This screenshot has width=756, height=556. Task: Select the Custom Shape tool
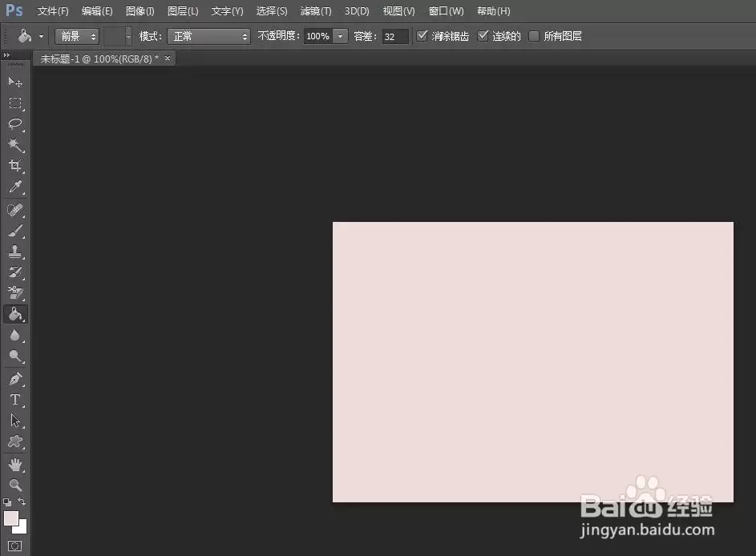[x=15, y=441]
